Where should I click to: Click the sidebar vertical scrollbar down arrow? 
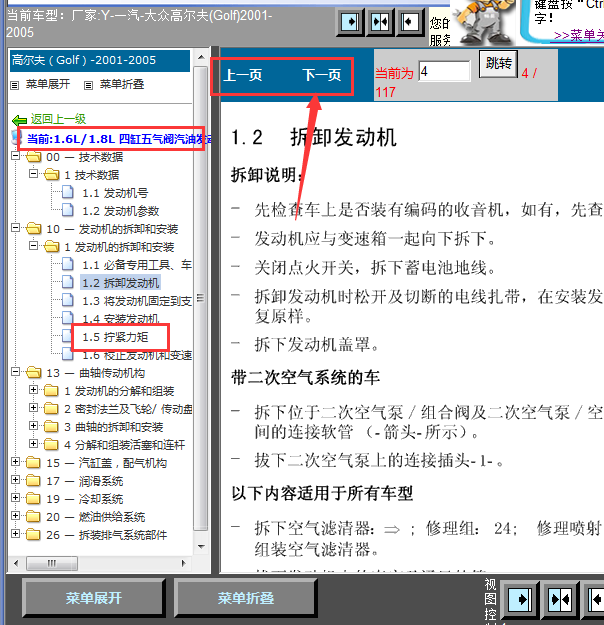pos(201,546)
